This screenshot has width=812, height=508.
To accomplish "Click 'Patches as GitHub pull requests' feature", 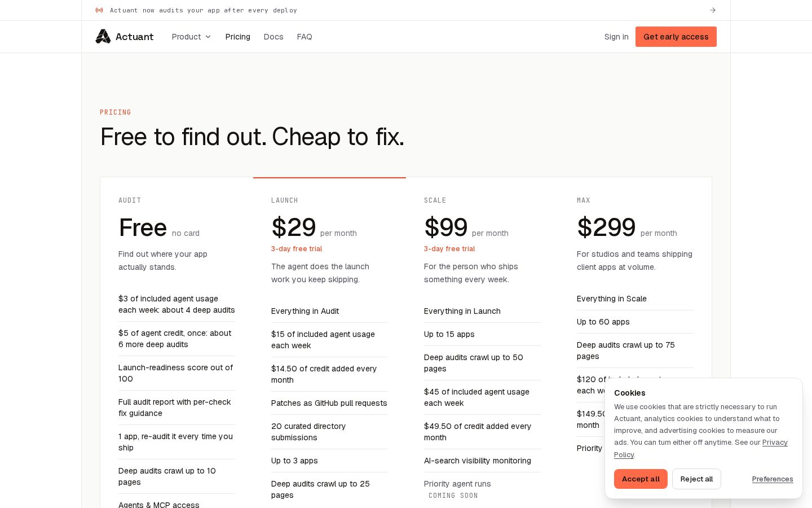I will click(x=329, y=403).
